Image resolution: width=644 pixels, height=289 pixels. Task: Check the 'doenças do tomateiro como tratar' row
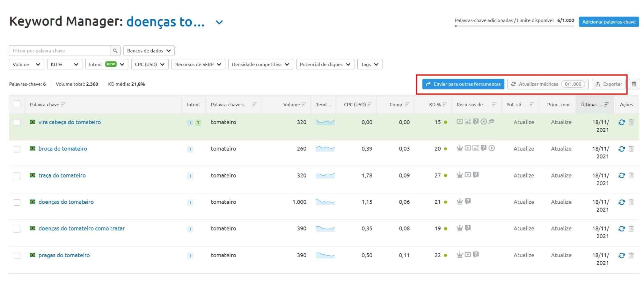(x=17, y=229)
